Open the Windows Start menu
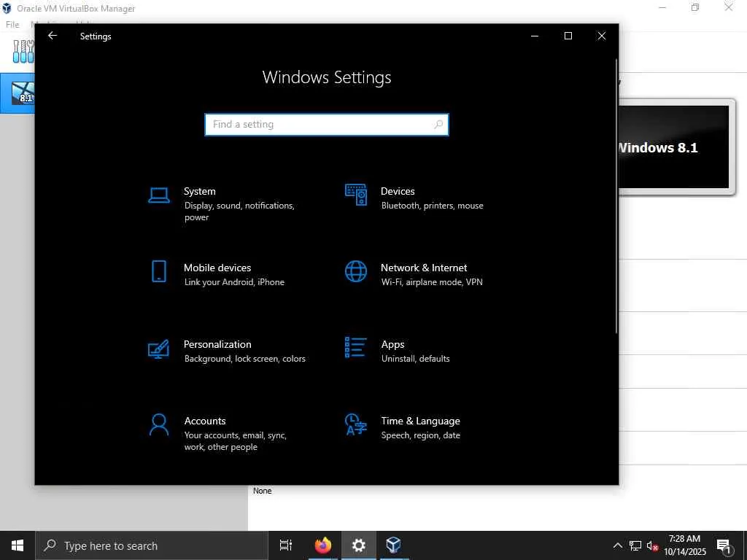 click(18, 545)
